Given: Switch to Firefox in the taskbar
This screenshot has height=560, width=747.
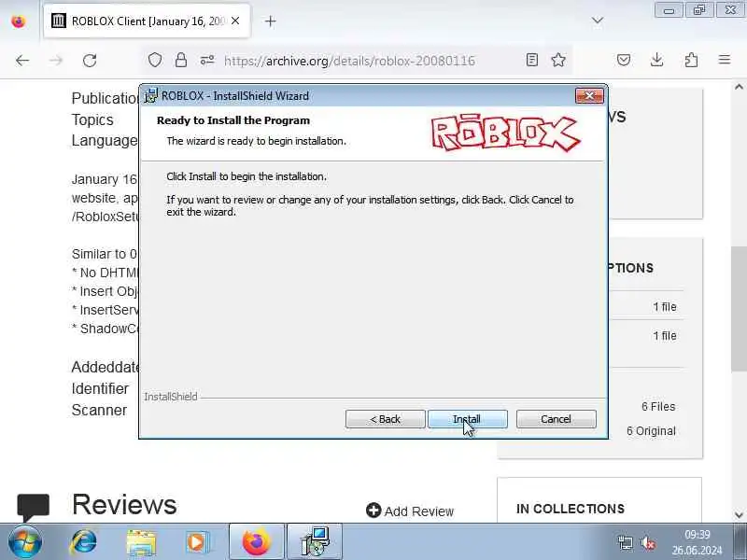Looking at the screenshot, I should [x=257, y=542].
